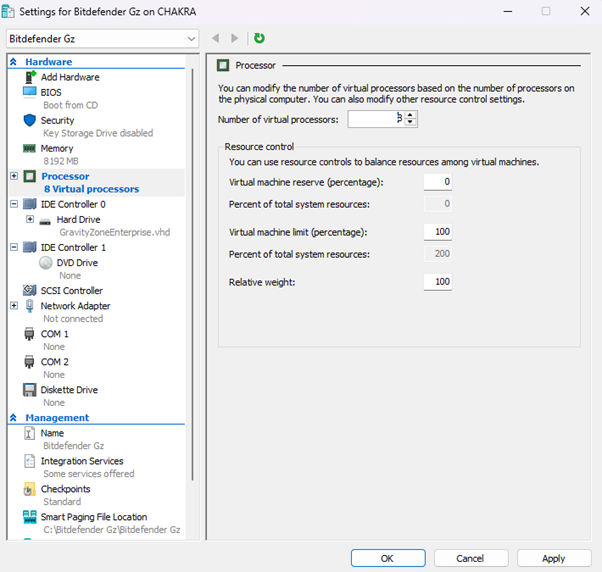Collapse the IDE Controller 0 node

tap(14, 204)
